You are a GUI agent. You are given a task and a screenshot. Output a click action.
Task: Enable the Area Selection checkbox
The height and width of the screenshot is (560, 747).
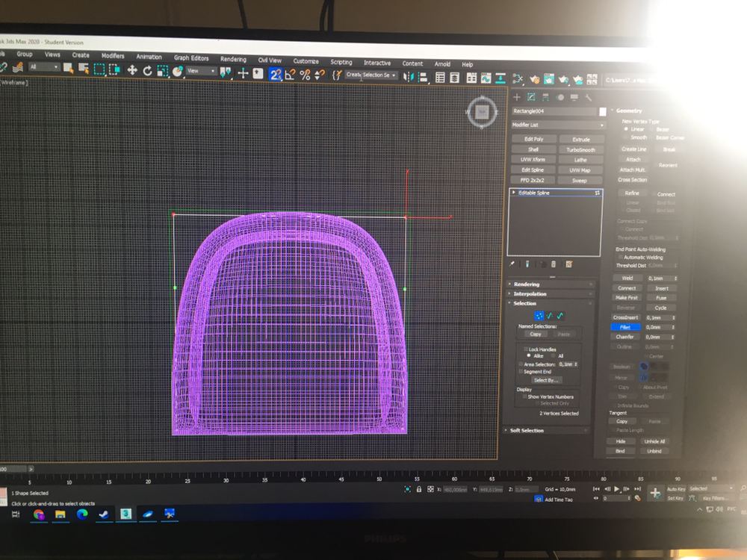521,364
